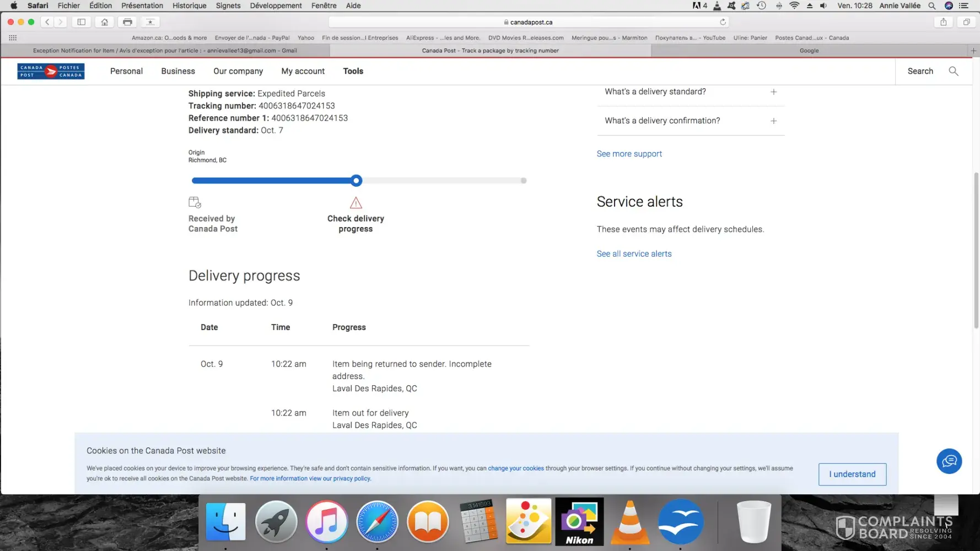Click the Safari home toolbar icon

click(x=104, y=22)
